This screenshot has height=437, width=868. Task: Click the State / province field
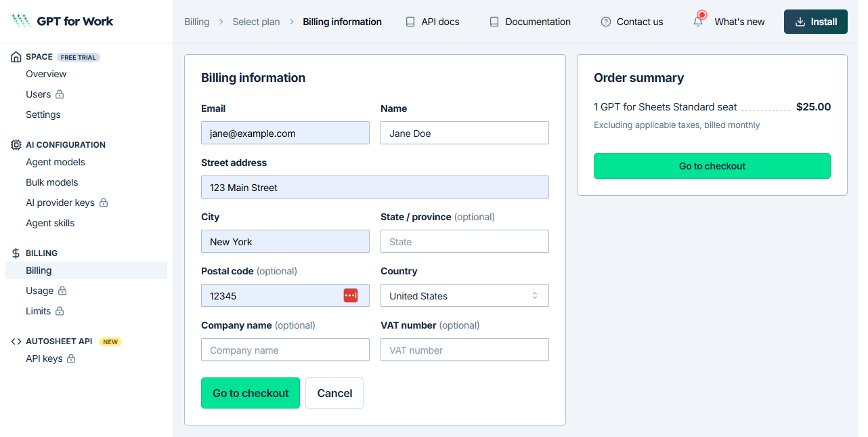point(464,241)
